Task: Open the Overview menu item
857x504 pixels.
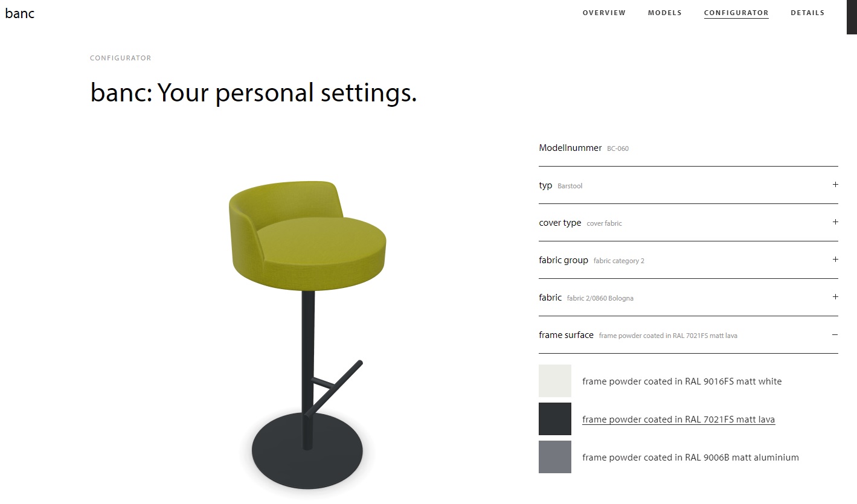Action: (x=604, y=13)
